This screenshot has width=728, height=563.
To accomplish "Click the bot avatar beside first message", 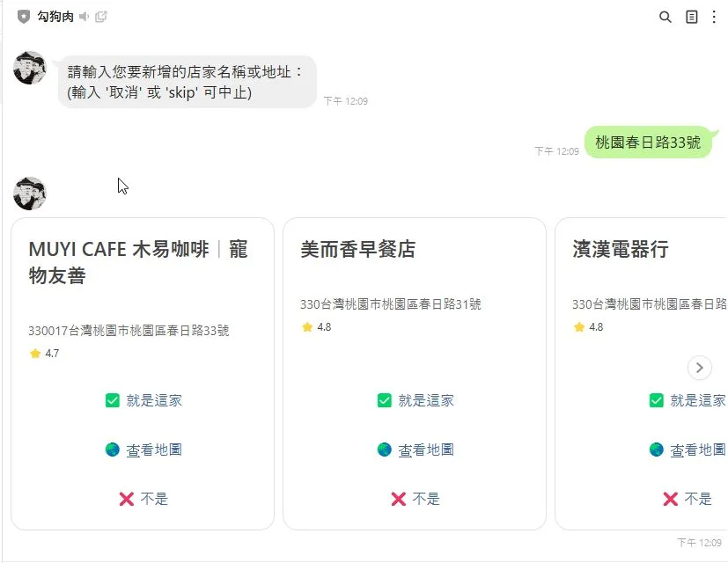I will point(30,68).
